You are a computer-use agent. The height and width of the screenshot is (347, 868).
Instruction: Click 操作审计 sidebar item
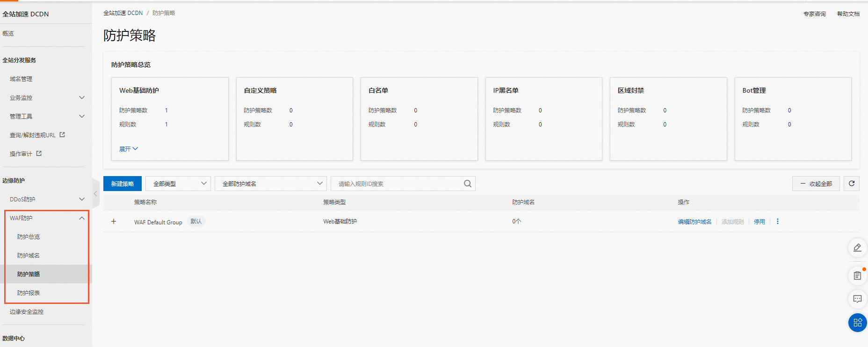click(x=21, y=154)
